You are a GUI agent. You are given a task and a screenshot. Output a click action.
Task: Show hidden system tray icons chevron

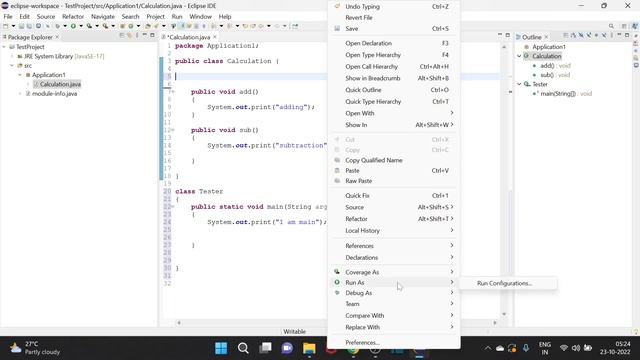point(488,348)
